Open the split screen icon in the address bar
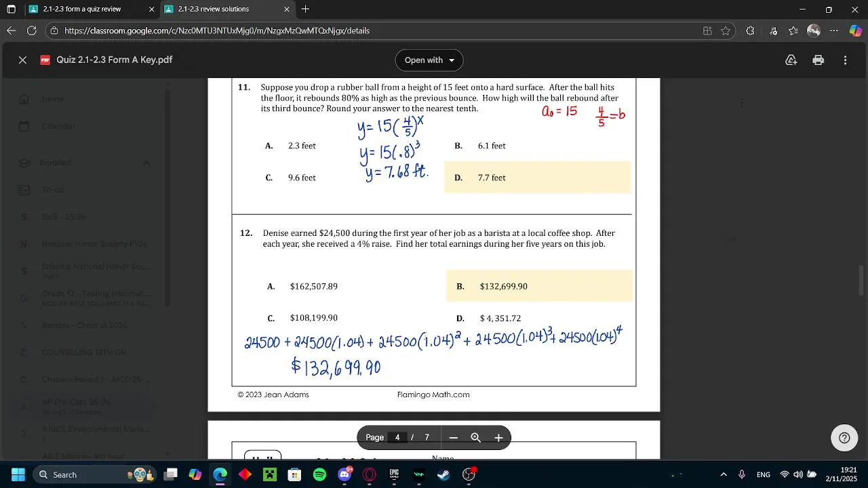The width and height of the screenshot is (868, 488). pyautogui.click(x=707, y=30)
